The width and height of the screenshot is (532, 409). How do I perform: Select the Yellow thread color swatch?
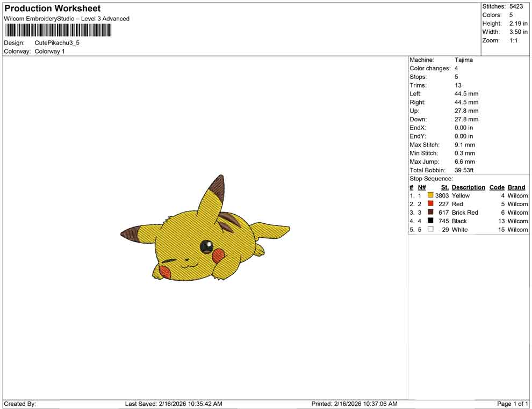(429, 195)
